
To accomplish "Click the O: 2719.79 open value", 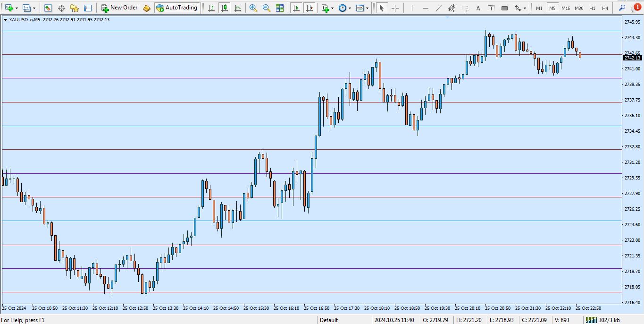I will 435,320.
